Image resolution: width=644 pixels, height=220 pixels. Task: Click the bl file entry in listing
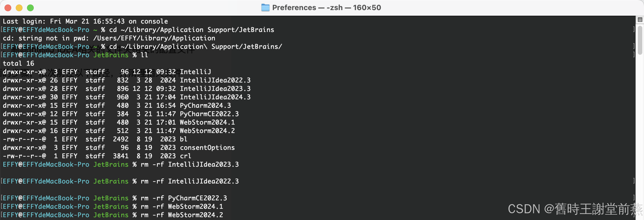click(184, 139)
